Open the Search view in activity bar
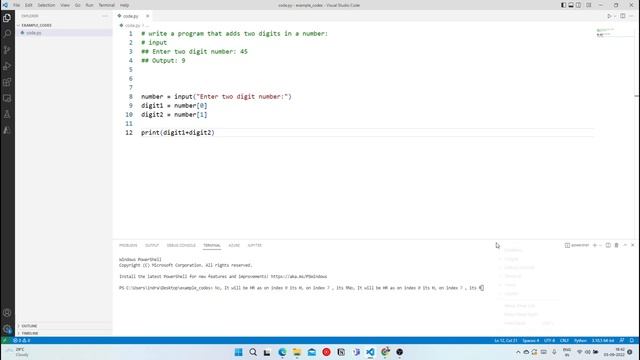 (7, 34)
